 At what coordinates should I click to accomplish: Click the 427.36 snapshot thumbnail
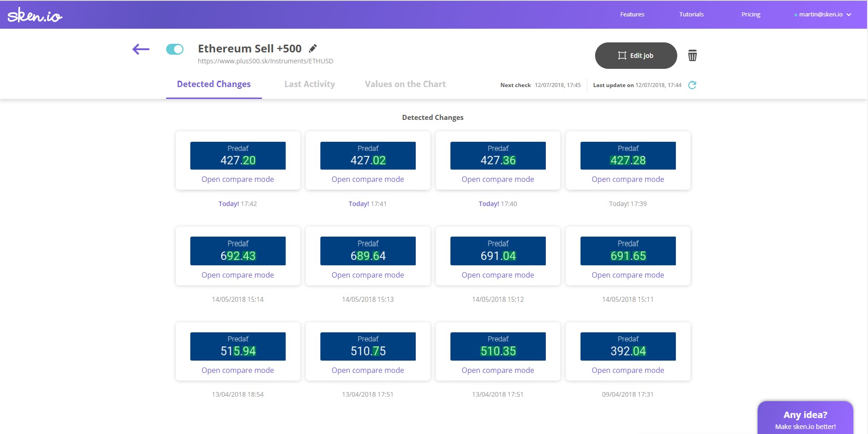[x=498, y=155]
